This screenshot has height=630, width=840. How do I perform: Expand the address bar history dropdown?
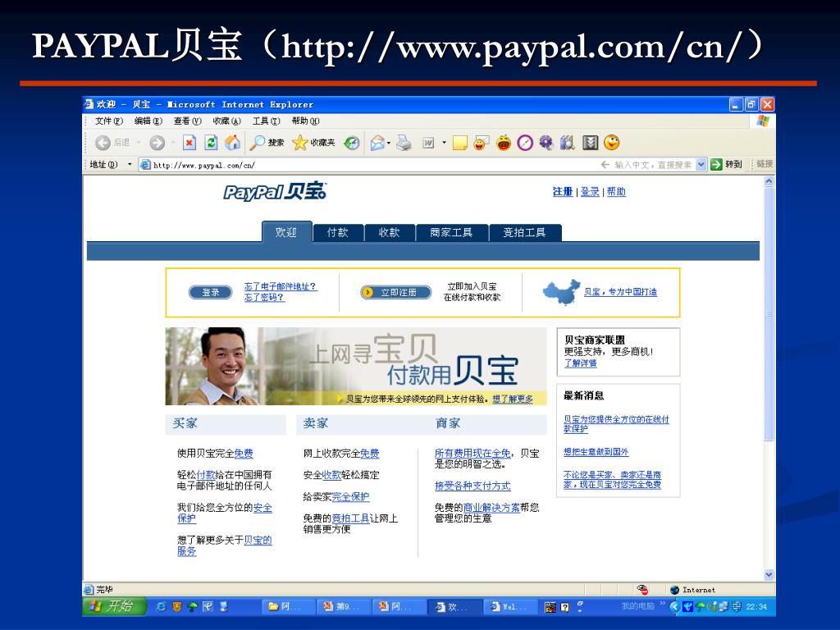[x=701, y=164]
